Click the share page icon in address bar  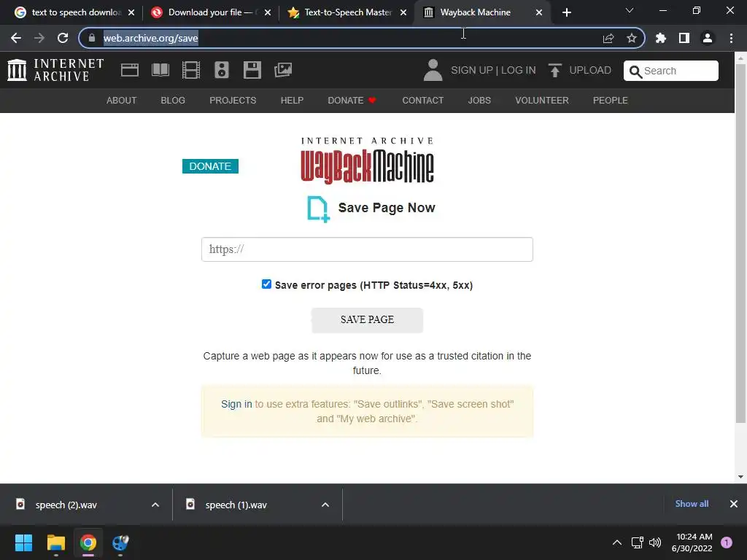pyautogui.click(x=608, y=38)
